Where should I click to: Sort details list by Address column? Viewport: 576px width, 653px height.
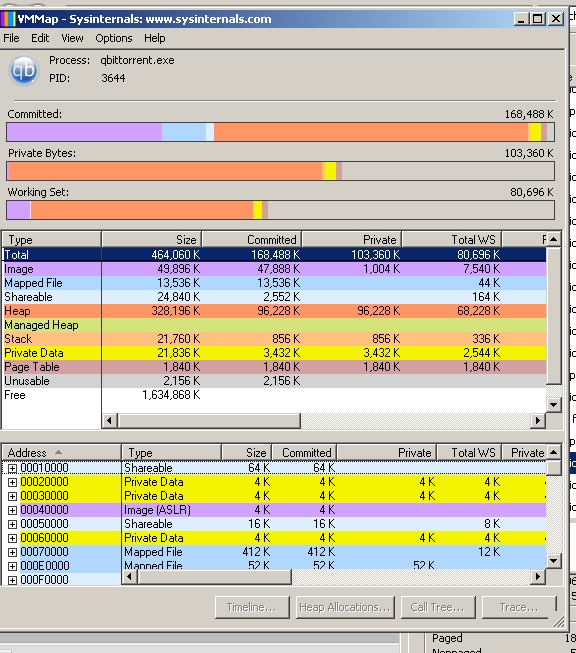point(62,453)
